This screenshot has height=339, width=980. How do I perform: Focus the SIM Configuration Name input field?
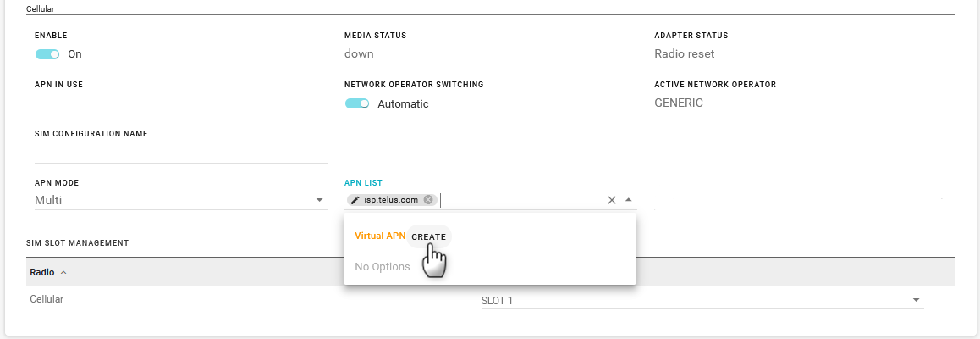tap(180, 153)
